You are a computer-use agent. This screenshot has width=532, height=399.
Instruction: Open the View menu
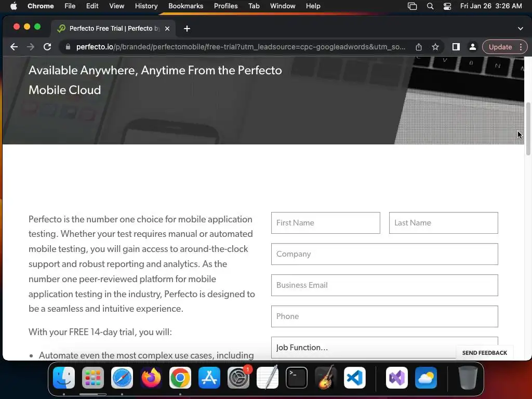click(x=116, y=6)
